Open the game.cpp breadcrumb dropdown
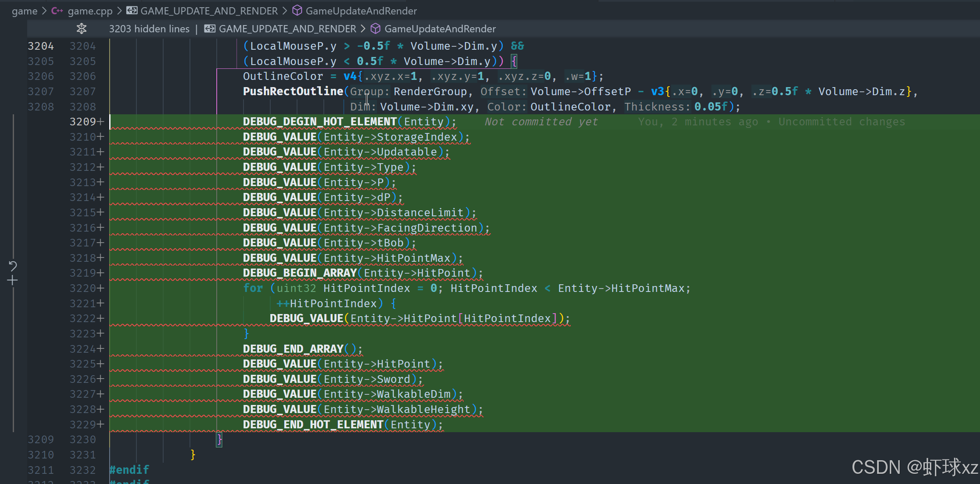 (x=90, y=11)
